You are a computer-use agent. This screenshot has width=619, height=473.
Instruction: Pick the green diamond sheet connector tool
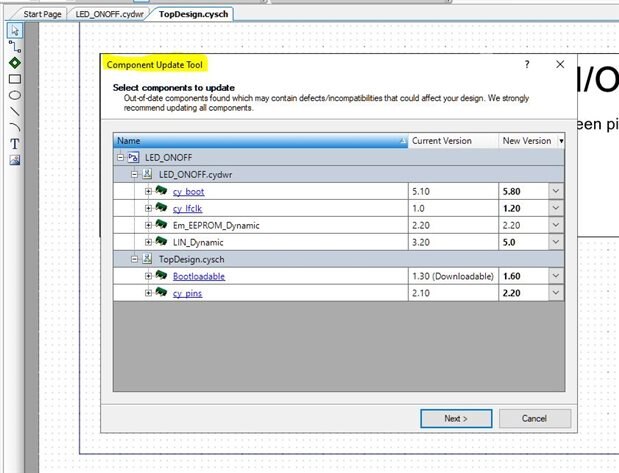coord(15,62)
